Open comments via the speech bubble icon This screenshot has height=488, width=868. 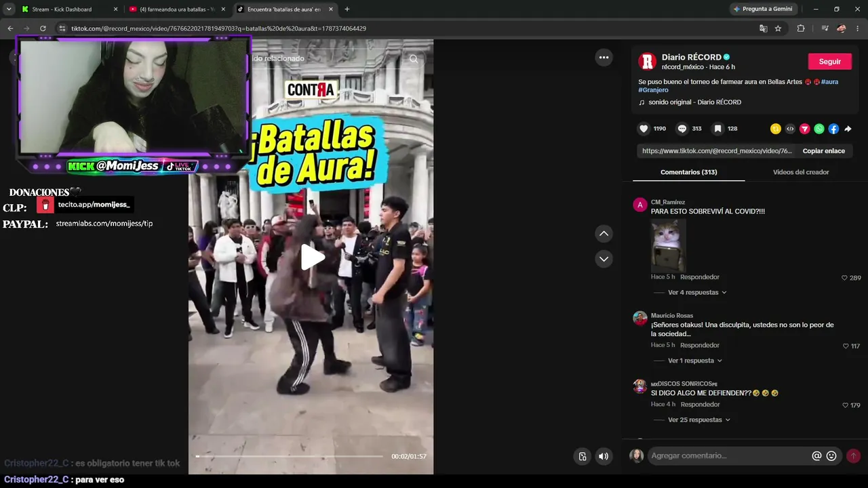pos(682,129)
